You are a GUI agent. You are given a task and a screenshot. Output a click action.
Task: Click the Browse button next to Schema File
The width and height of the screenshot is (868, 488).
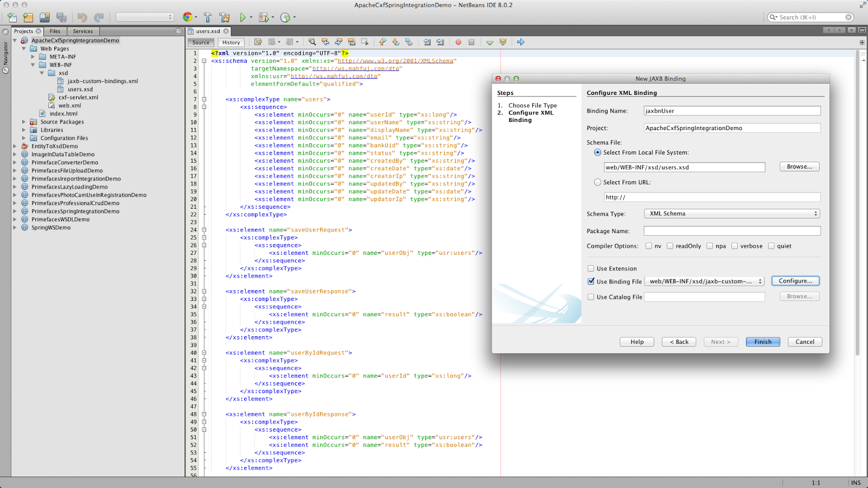[x=799, y=166]
